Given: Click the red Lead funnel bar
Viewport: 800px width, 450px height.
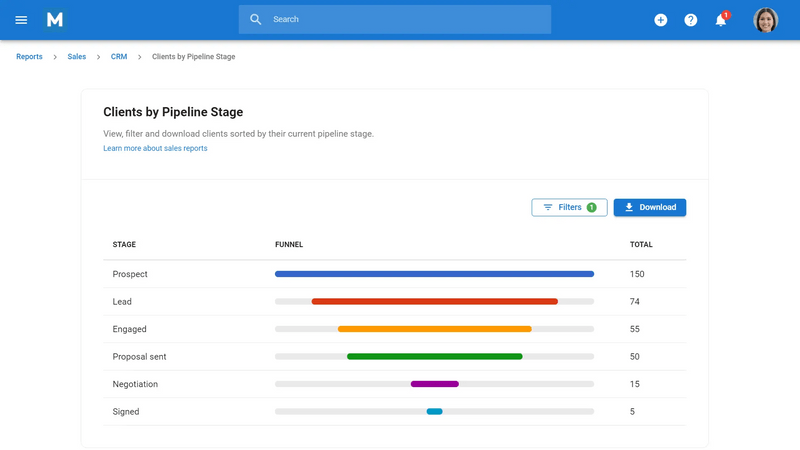Looking at the screenshot, I should tap(434, 301).
